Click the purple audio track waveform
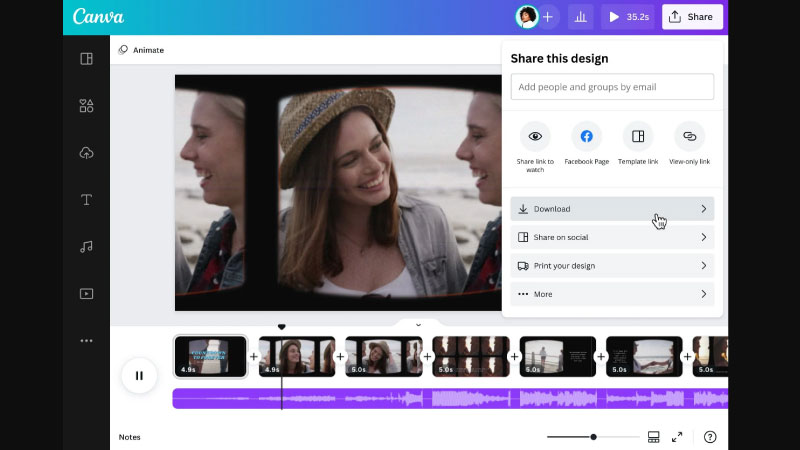Image resolution: width=800 pixels, height=450 pixels. click(450, 398)
